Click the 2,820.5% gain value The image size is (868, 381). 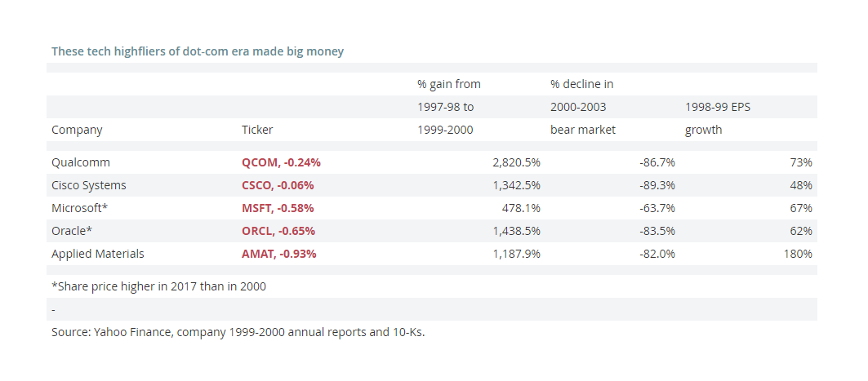pyautogui.click(x=517, y=162)
